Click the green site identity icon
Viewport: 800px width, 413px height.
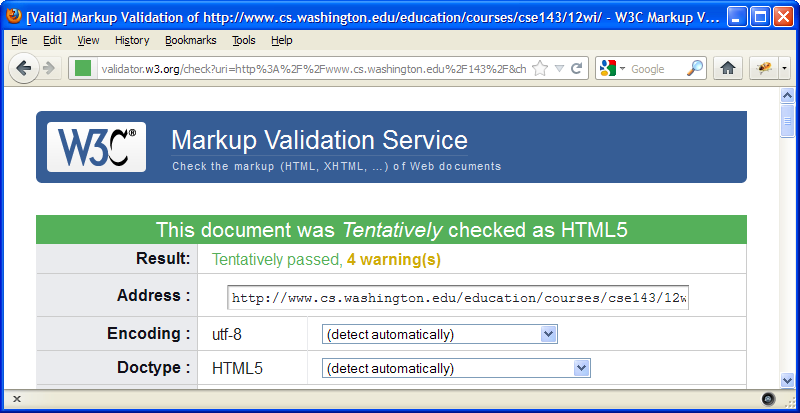(82, 68)
